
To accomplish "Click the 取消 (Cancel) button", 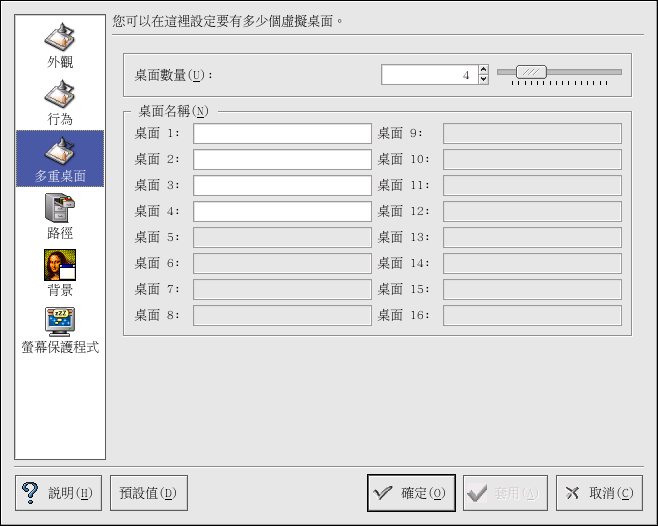I will tap(599, 493).
